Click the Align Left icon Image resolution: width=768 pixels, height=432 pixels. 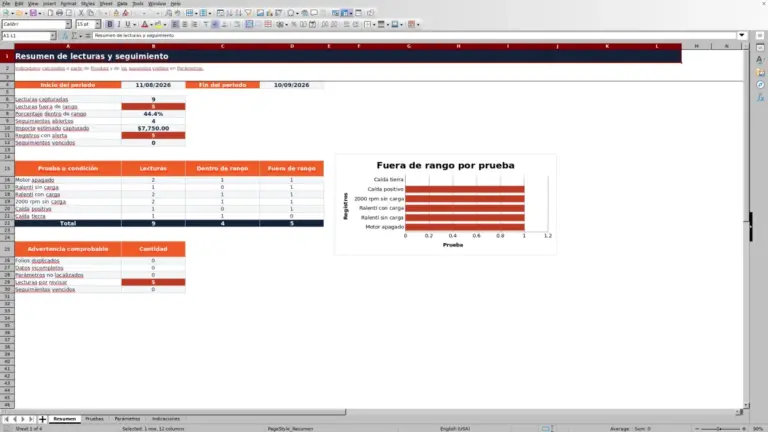[175, 24]
